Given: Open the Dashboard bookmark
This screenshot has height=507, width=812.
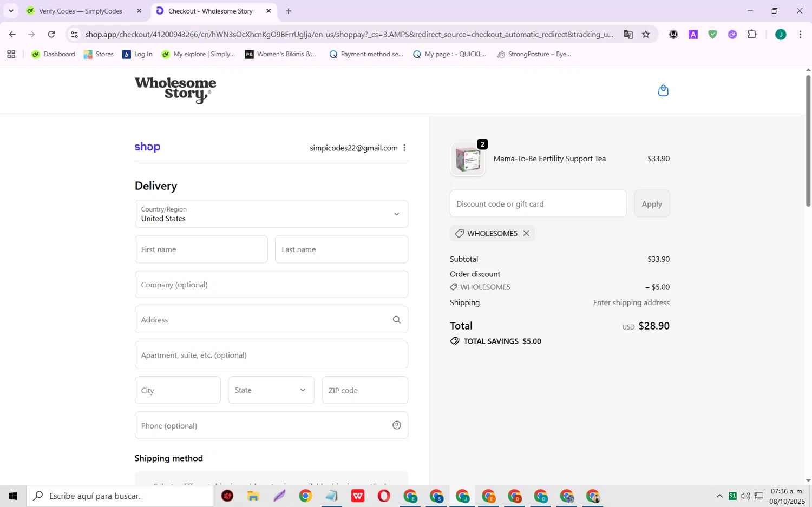Looking at the screenshot, I should click(x=53, y=54).
